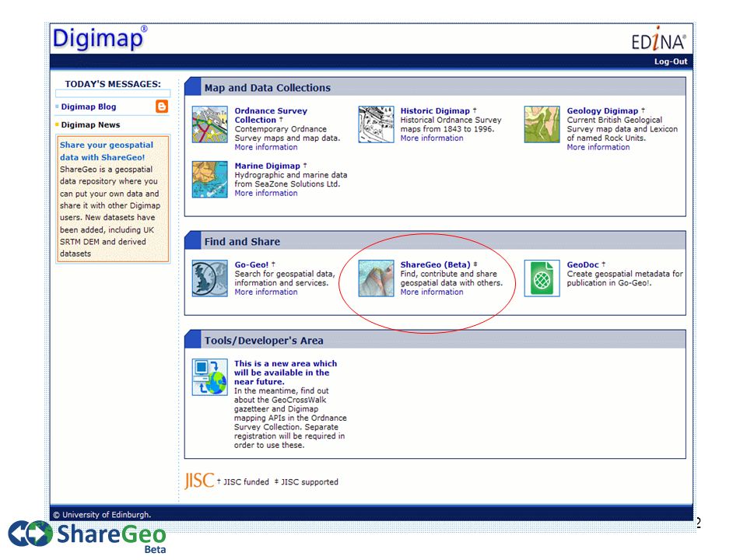This screenshot has width=747, height=560.
Task: Click the GeoDoc green document icon
Action: (542, 278)
